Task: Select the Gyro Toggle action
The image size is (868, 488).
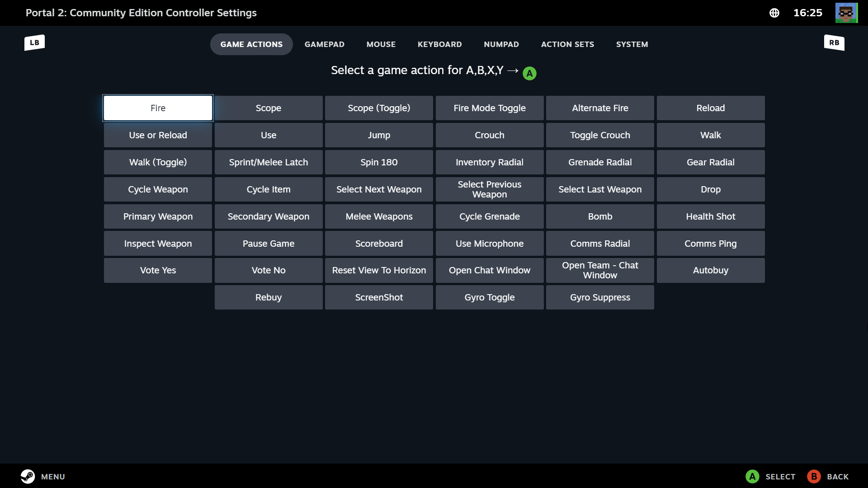Action: [490, 297]
